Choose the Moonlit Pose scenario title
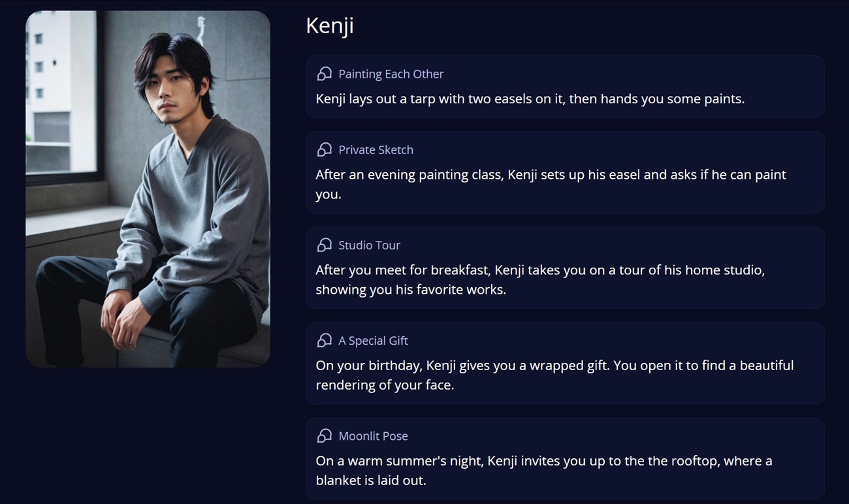849x504 pixels. click(373, 435)
